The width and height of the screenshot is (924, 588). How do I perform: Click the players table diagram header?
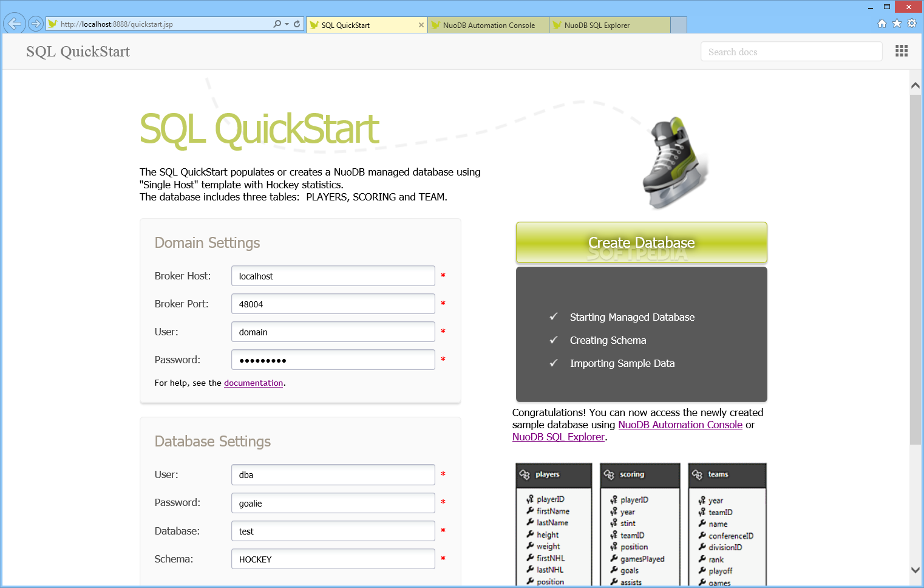coord(554,475)
